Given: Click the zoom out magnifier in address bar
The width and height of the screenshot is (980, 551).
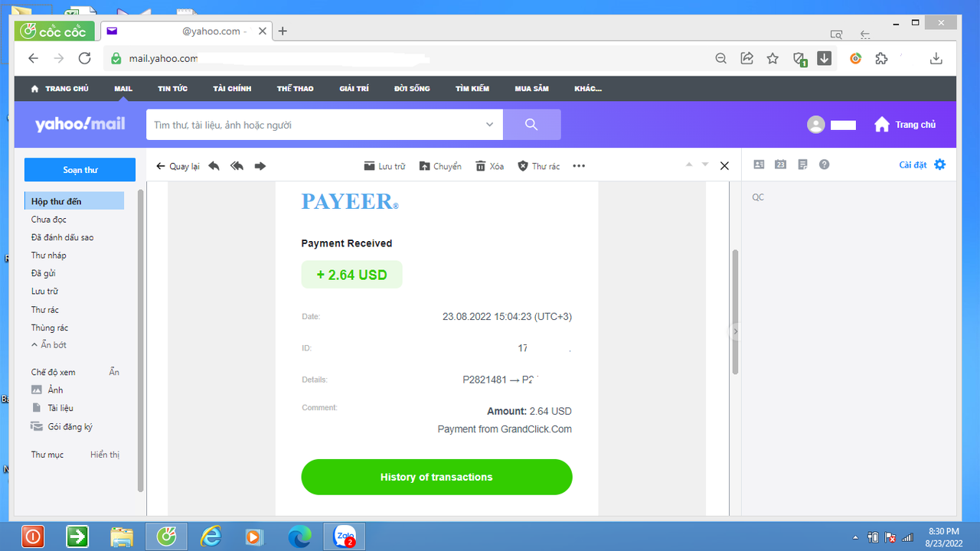Looking at the screenshot, I should coord(720,58).
